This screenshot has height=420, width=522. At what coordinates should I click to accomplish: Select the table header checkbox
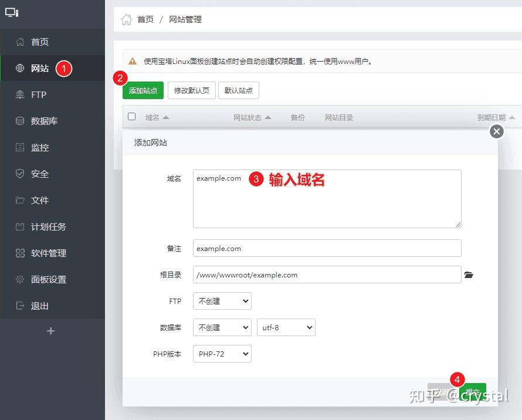[131, 116]
